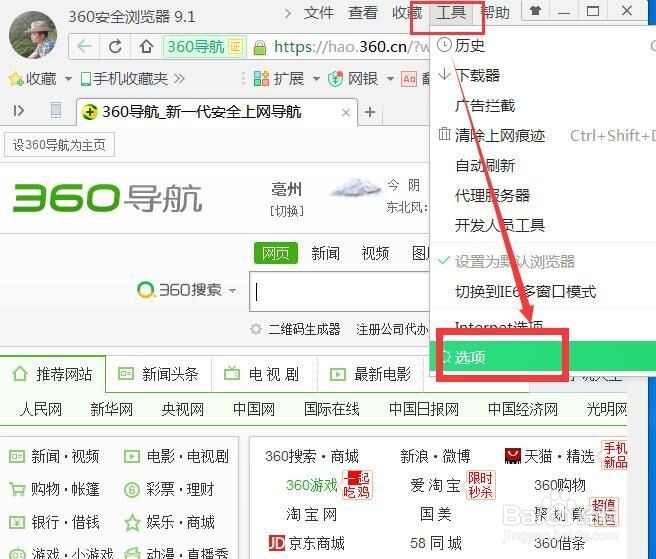656x559 pixels.
Task: Click the 360导航 site badge in address bar
Action: point(205,46)
